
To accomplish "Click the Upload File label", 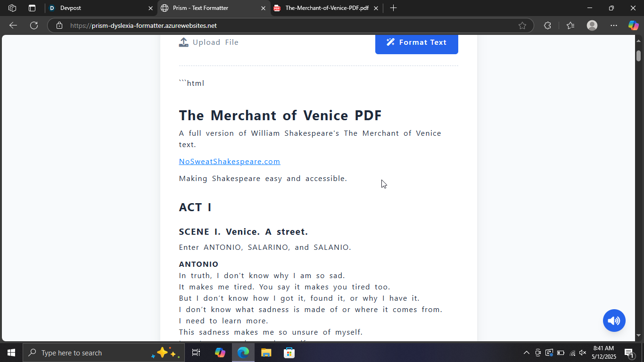I will (x=215, y=42).
